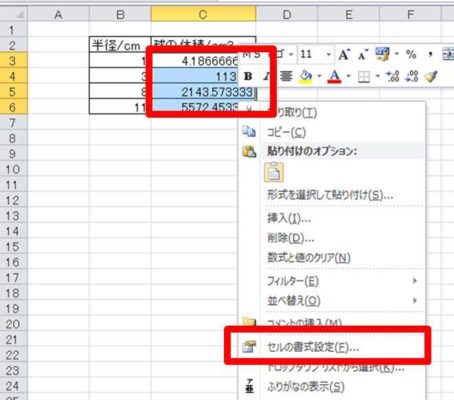Open the red font color dropdown arrow
This screenshot has height=400, width=454.
pyautogui.click(x=349, y=77)
